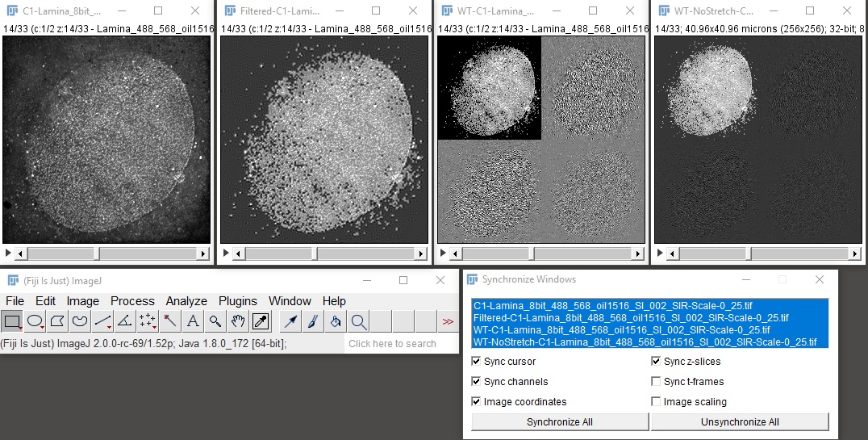Screen dimensions: 868x440
Task: Open the File menu
Action: click(x=15, y=301)
